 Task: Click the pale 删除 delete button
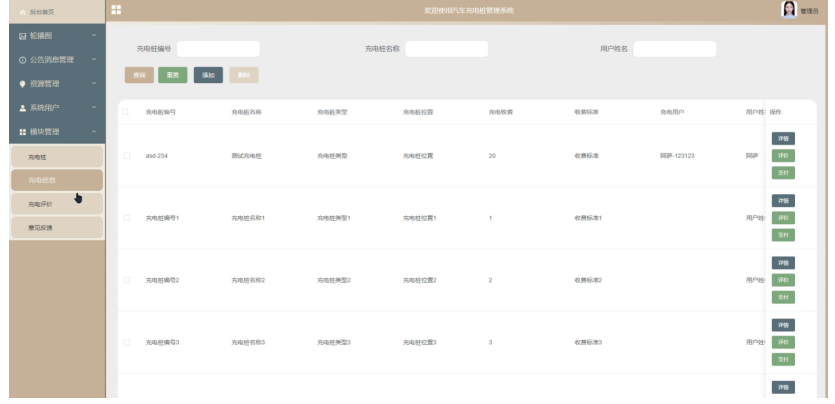[x=244, y=75]
